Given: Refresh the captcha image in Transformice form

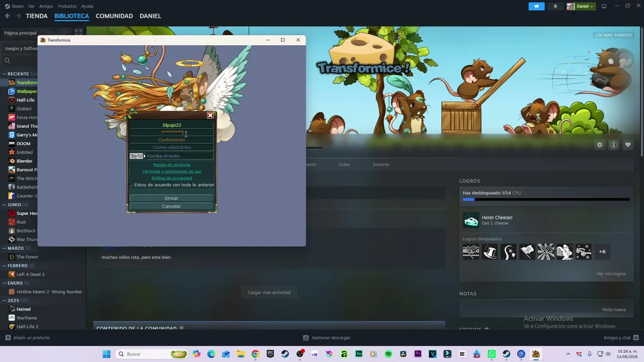Looking at the screenshot, I should (x=136, y=156).
